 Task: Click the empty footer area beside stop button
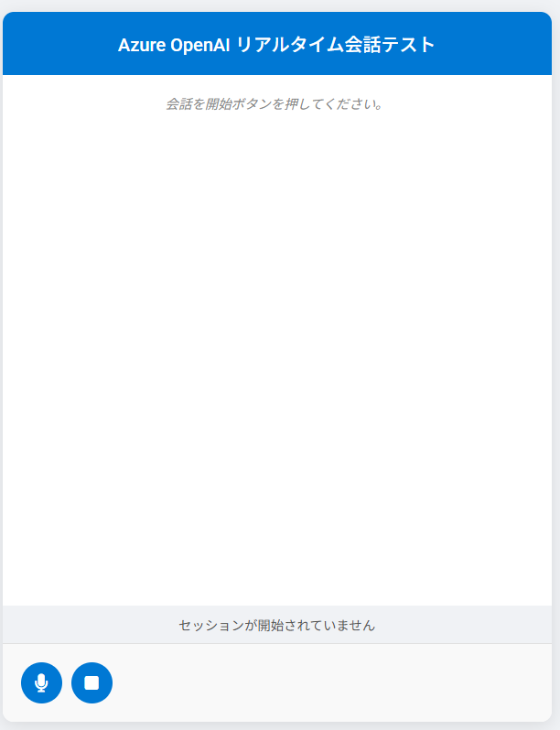click(x=330, y=682)
